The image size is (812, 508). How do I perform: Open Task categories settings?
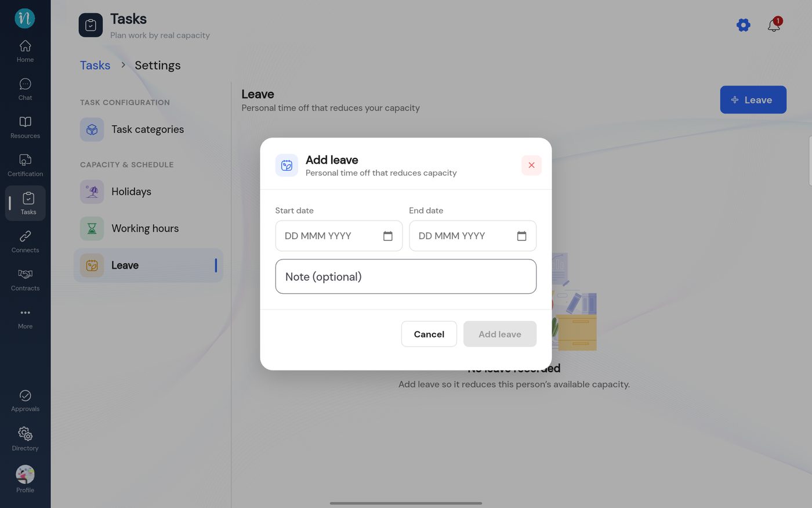coord(148,129)
